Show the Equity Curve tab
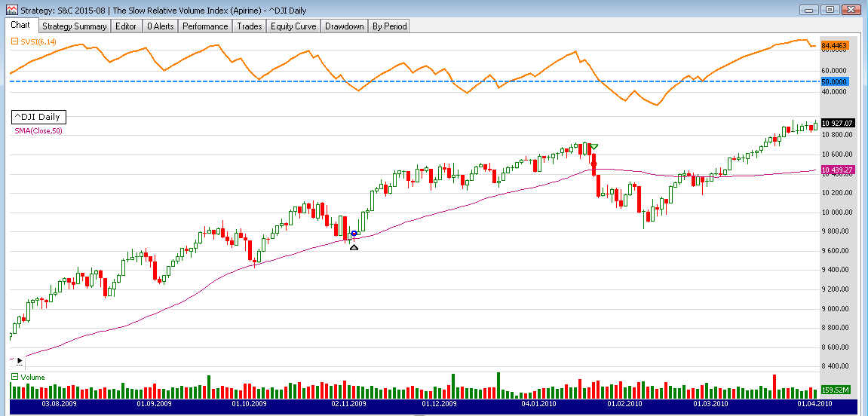 (x=294, y=26)
